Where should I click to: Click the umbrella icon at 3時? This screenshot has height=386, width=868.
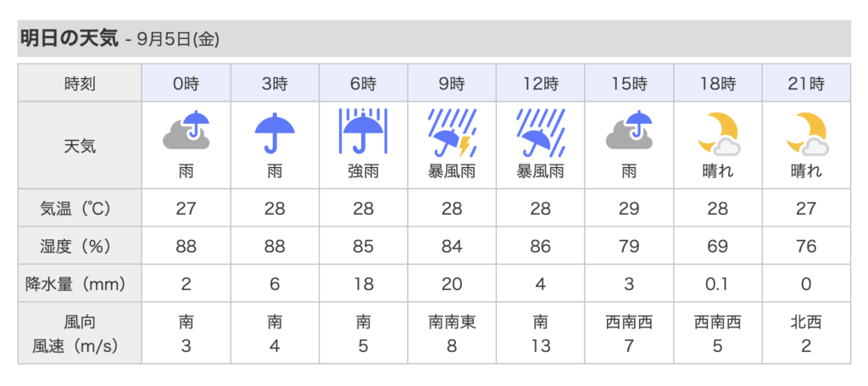click(275, 131)
